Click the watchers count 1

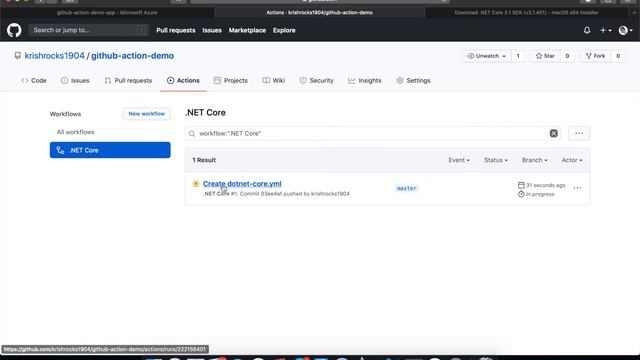(518, 56)
